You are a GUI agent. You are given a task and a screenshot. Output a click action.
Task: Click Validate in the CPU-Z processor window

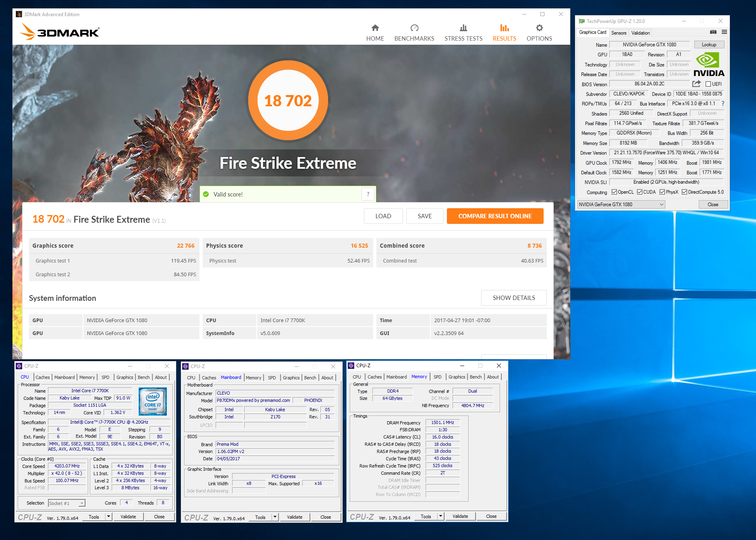tap(128, 517)
